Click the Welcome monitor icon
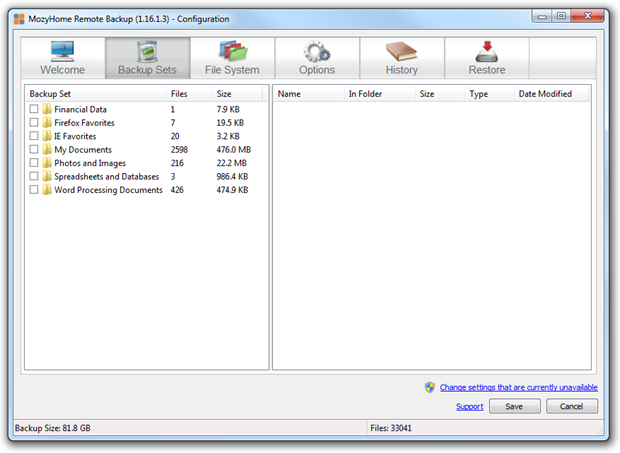 click(62, 51)
